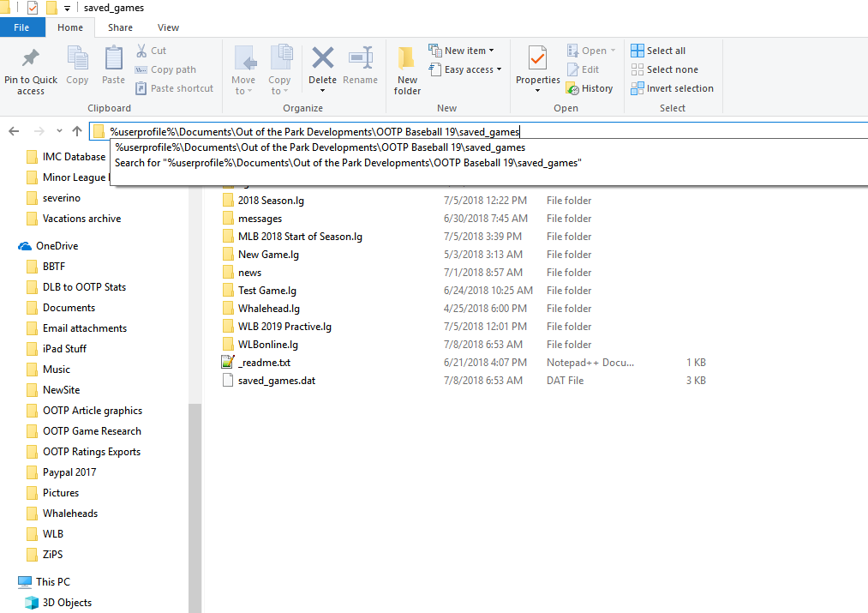Viewport: 868px width, 613px height.
Task: Click the Paste clipboard icon
Action: (x=113, y=58)
